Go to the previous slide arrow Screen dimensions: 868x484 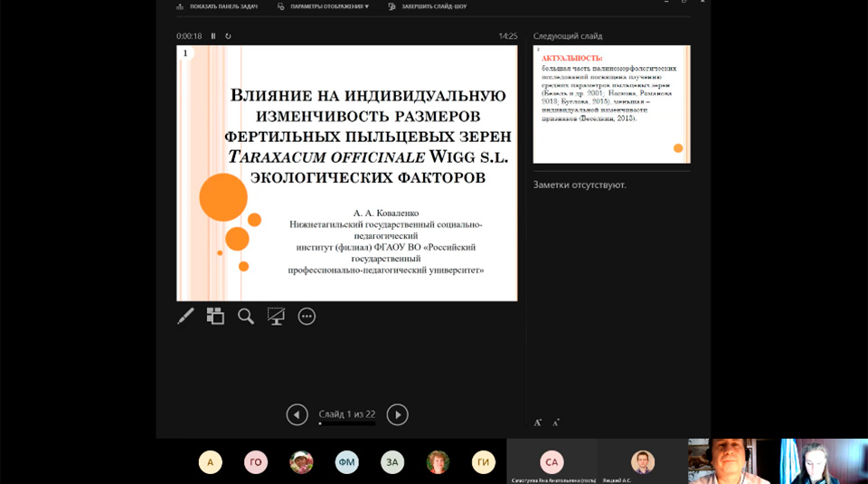[x=297, y=414]
